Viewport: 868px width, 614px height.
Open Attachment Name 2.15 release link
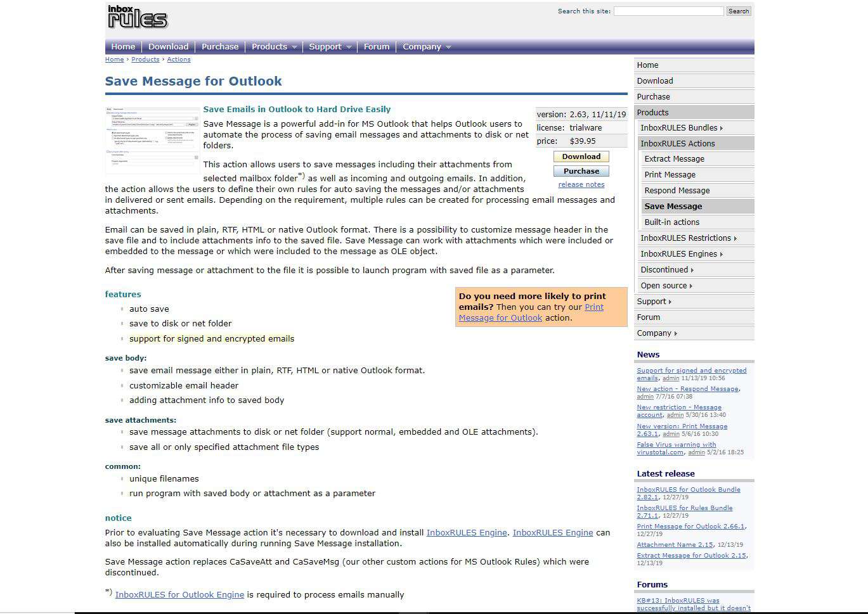675,545
